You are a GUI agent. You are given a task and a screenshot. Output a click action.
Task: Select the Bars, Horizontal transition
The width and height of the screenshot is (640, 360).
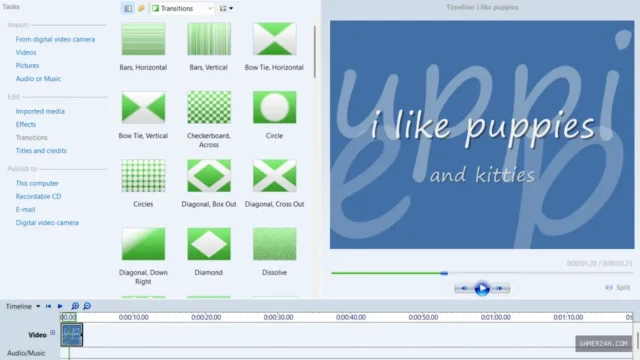click(143, 39)
